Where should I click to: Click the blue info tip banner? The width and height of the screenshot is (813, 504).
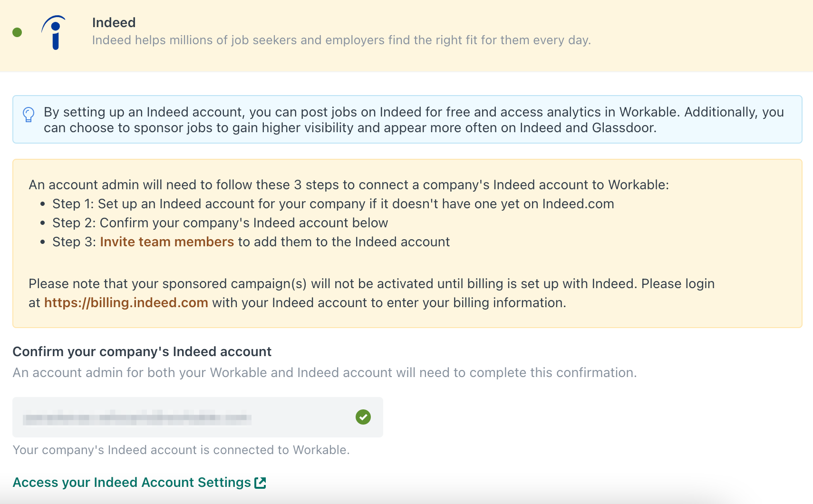[407, 119]
